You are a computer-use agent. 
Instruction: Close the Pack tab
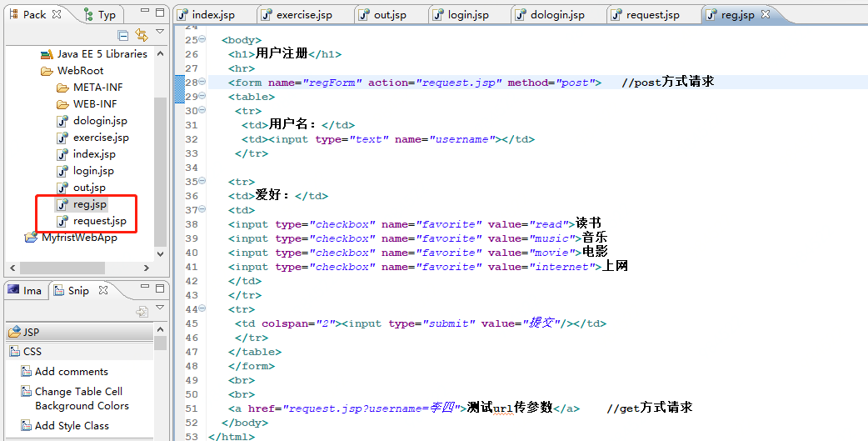(57, 14)
